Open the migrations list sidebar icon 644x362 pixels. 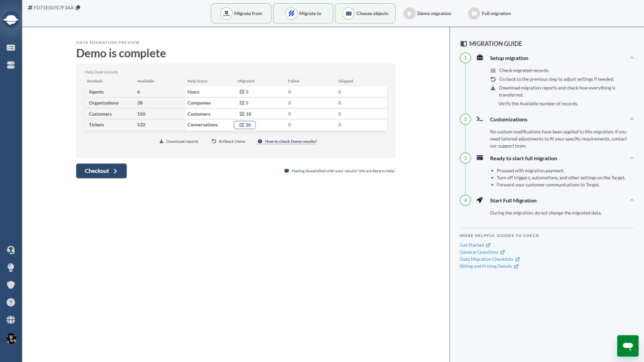coord(11,48)
